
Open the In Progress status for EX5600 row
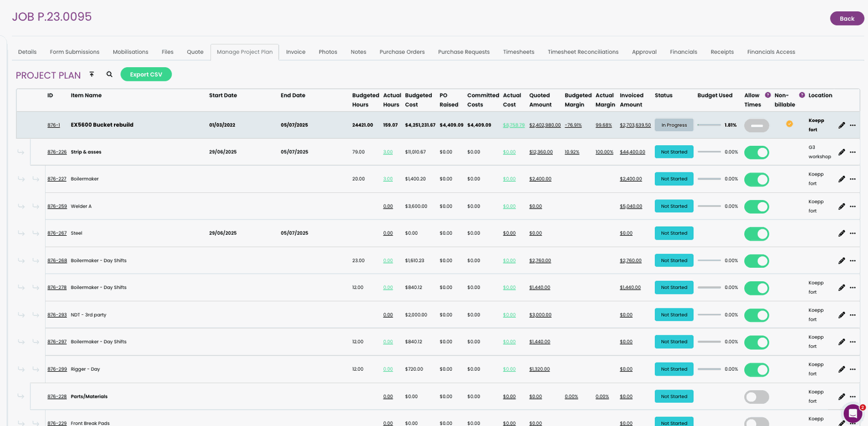point(674,125)
